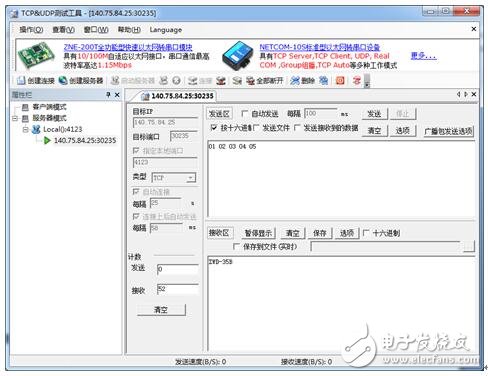488x376 pixels.
Task: Collapse the Local():4123 tree node
Action: pyautogui.click(x=25, y=129)
